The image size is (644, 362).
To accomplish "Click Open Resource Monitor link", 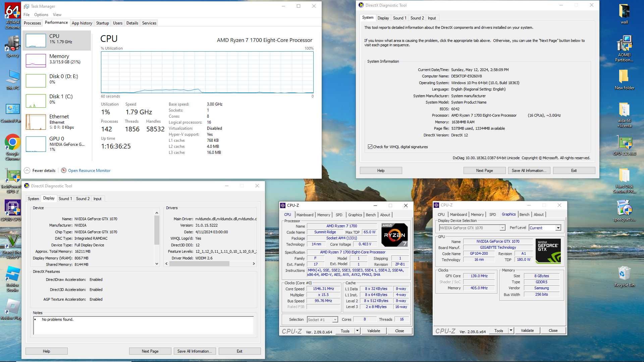I will pos(89,171).
